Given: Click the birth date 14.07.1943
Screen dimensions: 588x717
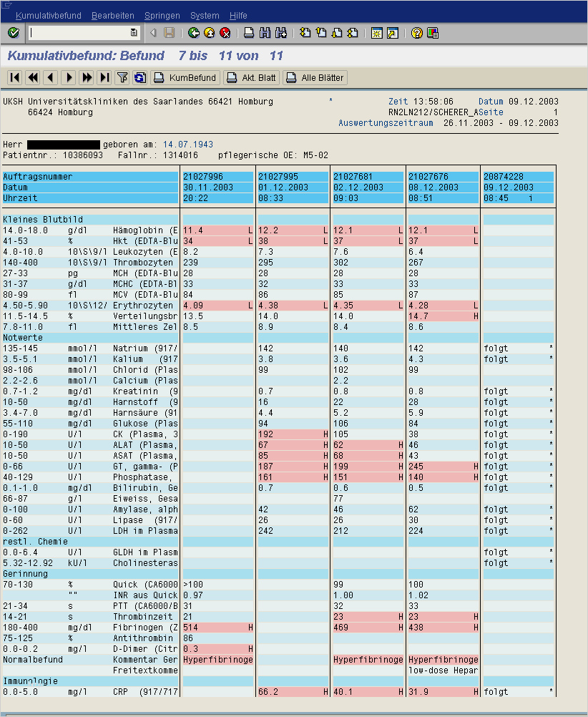Looking at the screenshot, I should 188,145.
